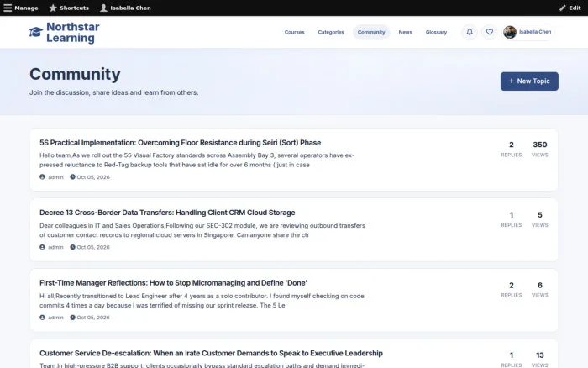Viewport: 588px width, 368px height.
Task: Open the 5S Practical Implementation topic
Action: [180, 143]
